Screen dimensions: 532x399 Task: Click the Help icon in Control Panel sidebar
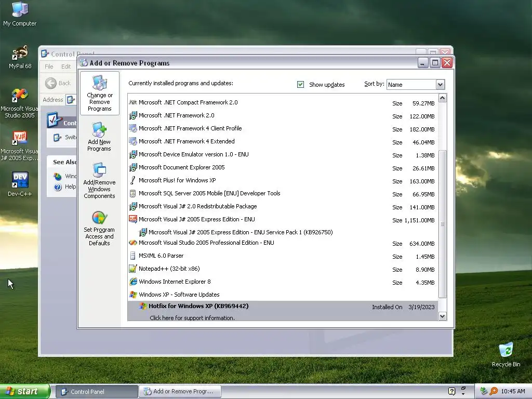(58, 187)
